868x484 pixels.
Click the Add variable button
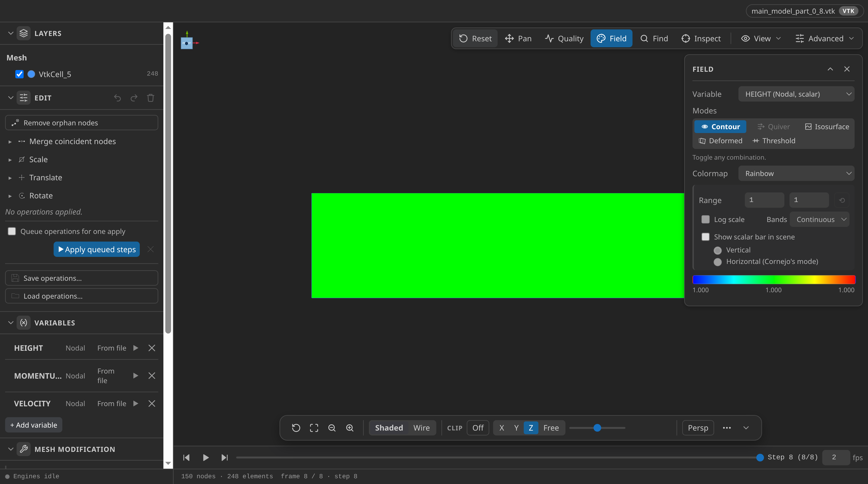[34, 425]
